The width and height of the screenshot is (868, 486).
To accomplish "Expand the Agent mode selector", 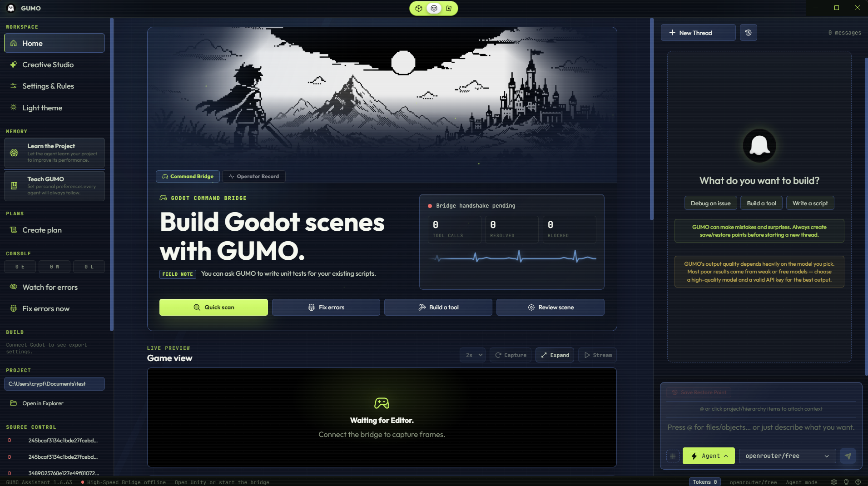I will pyautogui.click(x=709, y=456).
